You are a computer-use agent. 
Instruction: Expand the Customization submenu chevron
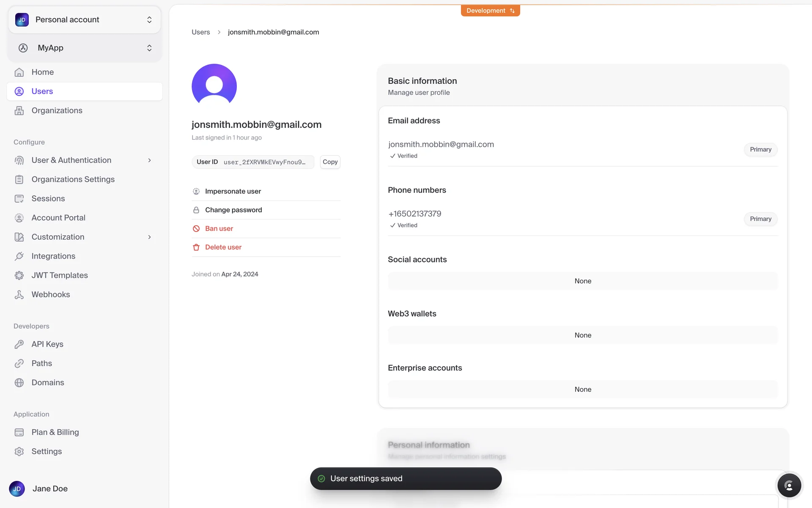pyautogui.click(x=149, y=237)
